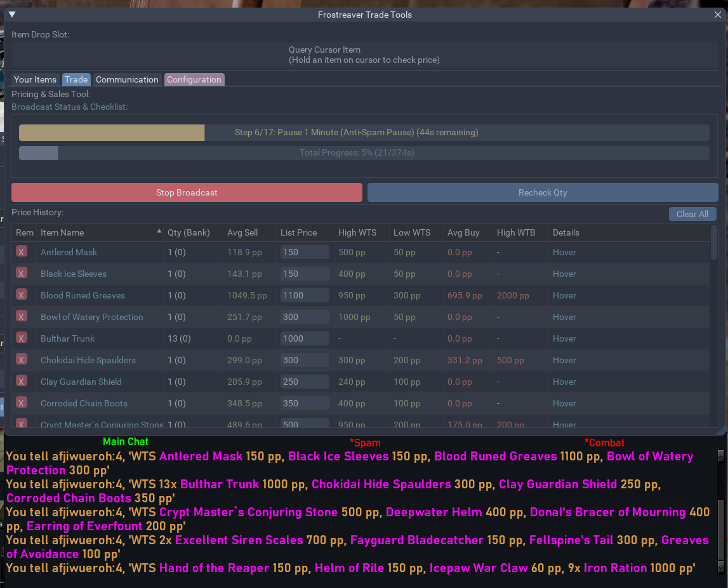Click the Query Cursor Item drop slot

[364, 55]
